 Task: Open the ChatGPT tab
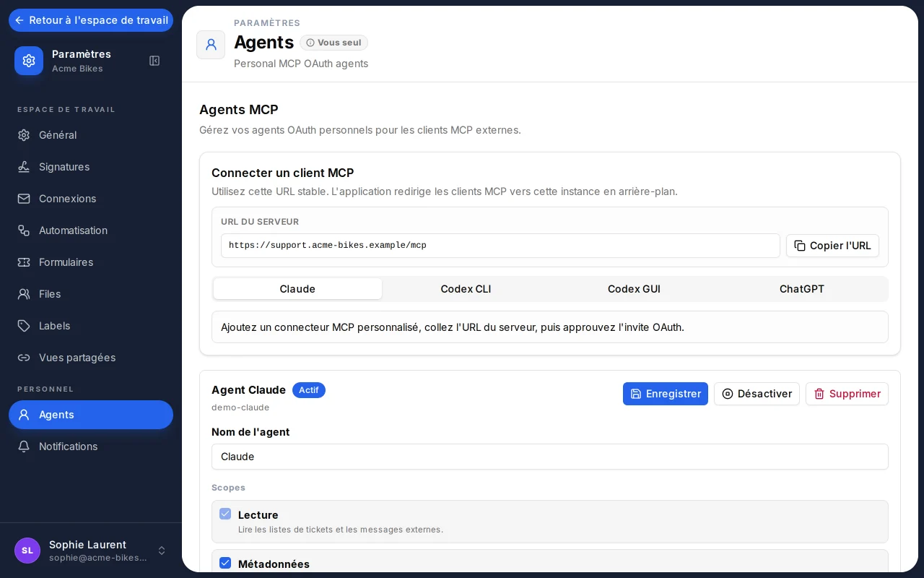click(802, 289)
